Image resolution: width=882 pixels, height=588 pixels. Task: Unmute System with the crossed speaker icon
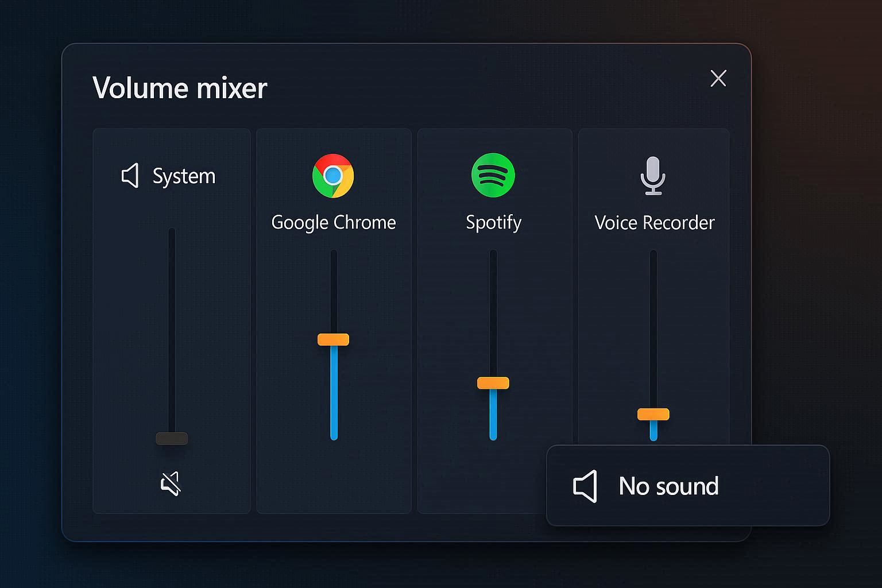pos(171,483)
